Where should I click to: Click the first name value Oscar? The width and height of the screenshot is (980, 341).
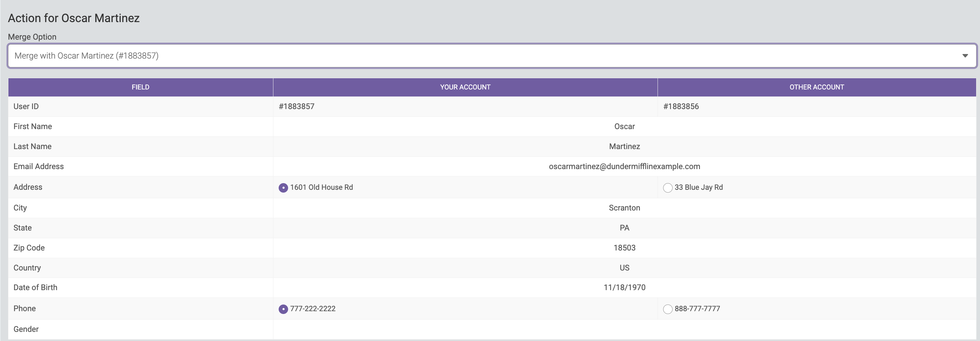[x=624, y=126]
